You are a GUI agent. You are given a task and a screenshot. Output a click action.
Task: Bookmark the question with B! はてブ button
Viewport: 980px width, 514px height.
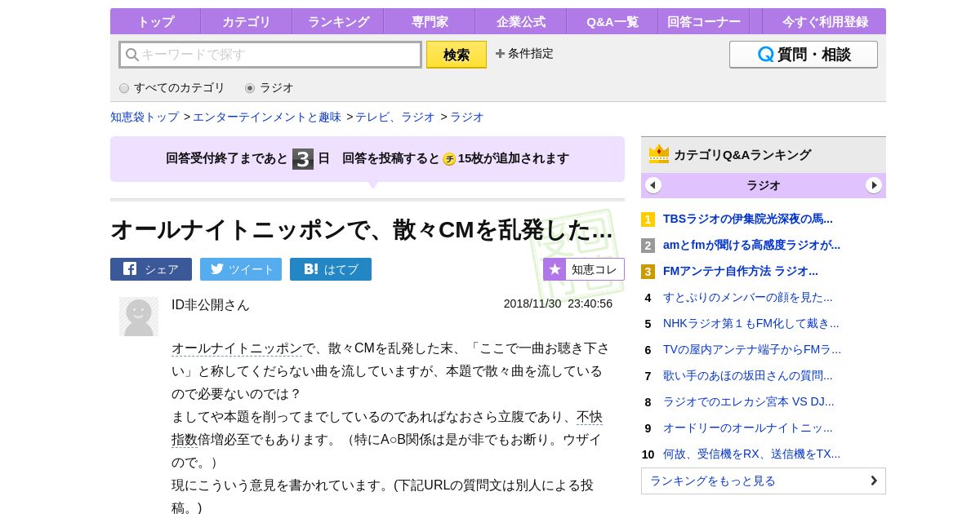pyautogui.click(x=331, y=269)
